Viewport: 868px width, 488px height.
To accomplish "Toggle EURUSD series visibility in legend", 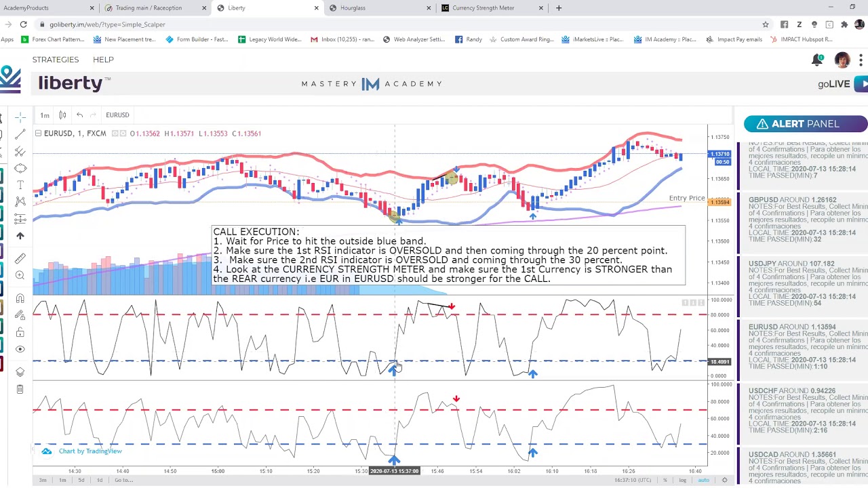I will (x=115, y=134).
